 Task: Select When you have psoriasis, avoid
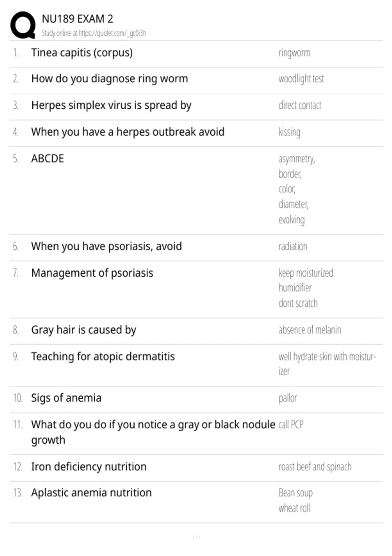click(106, 246)
